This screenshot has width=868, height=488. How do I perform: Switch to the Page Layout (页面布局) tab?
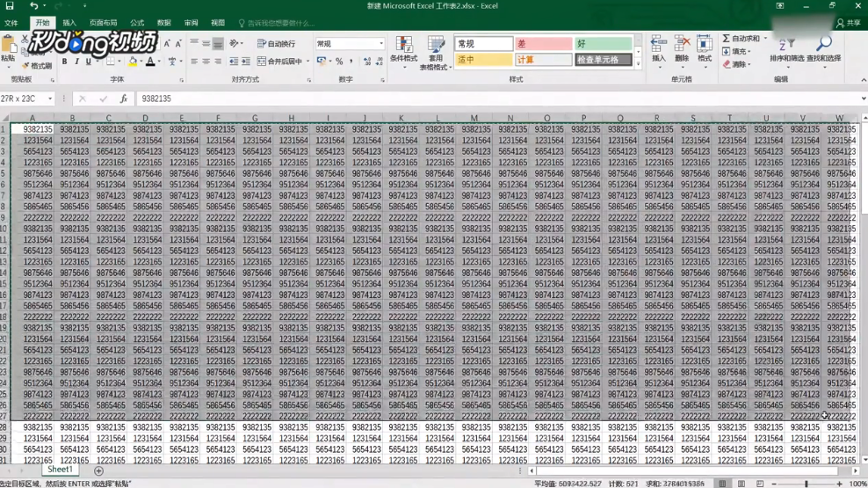click(x=103, y=23)
